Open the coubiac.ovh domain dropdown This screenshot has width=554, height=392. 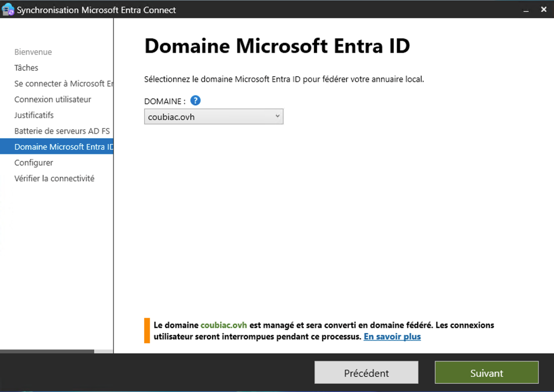coord(214,117)
